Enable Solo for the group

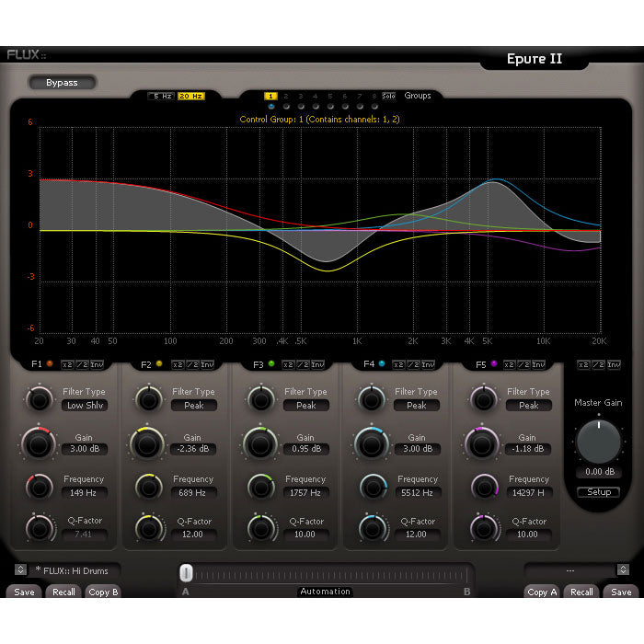click(388, 96)
